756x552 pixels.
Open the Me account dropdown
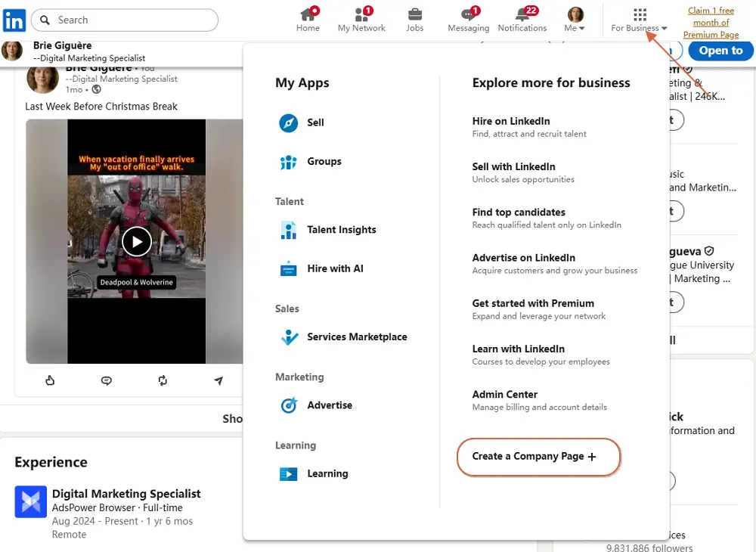[x=575, y=20]
